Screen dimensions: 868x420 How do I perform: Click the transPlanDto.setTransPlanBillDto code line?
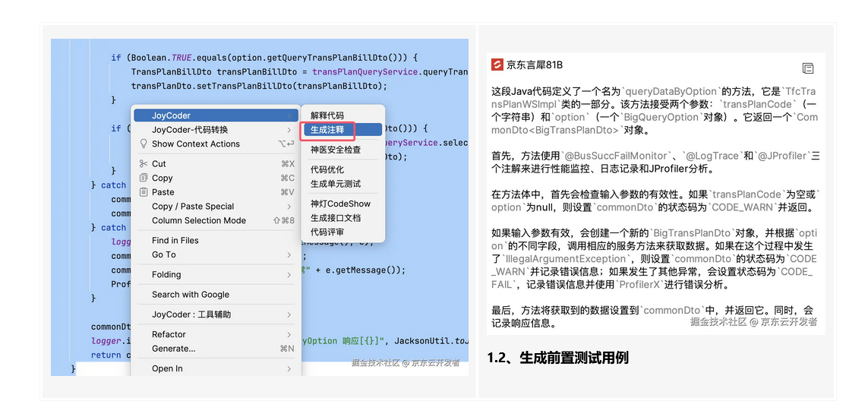(x=260, y=87)
